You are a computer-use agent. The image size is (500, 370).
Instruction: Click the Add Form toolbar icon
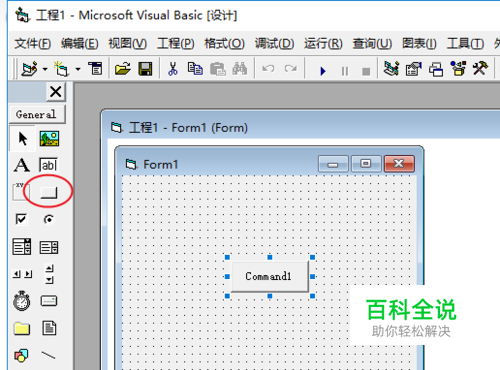pyautogui.click(x=61, y=69)
